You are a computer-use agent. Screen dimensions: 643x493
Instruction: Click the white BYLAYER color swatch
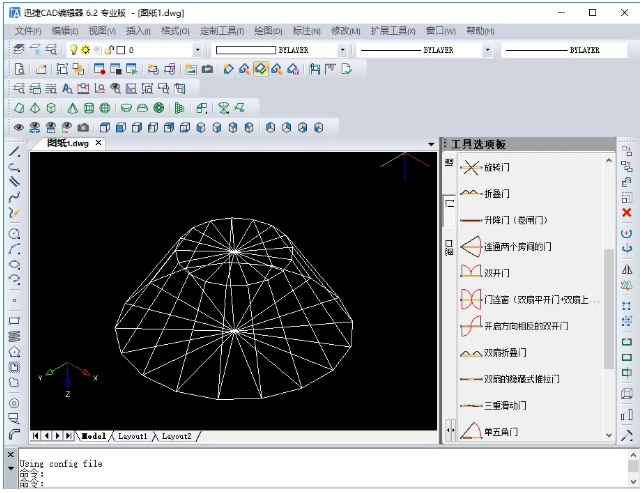click(x=246, y=50)
